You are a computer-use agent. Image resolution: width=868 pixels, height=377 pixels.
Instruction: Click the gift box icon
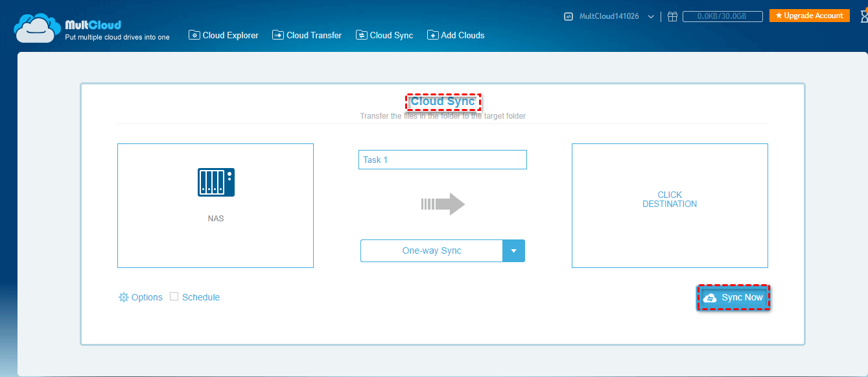click(672, 16)
